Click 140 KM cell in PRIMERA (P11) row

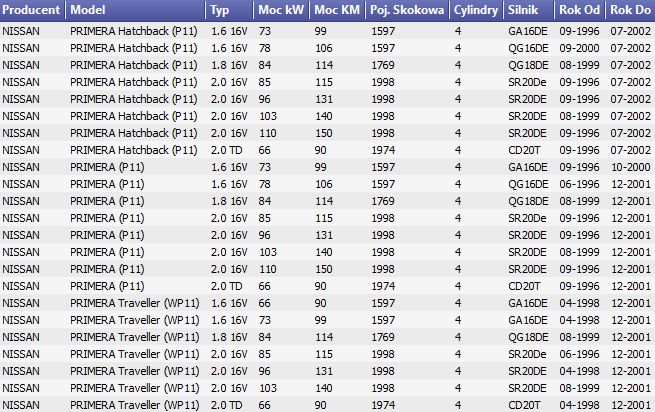click(324, 252)
